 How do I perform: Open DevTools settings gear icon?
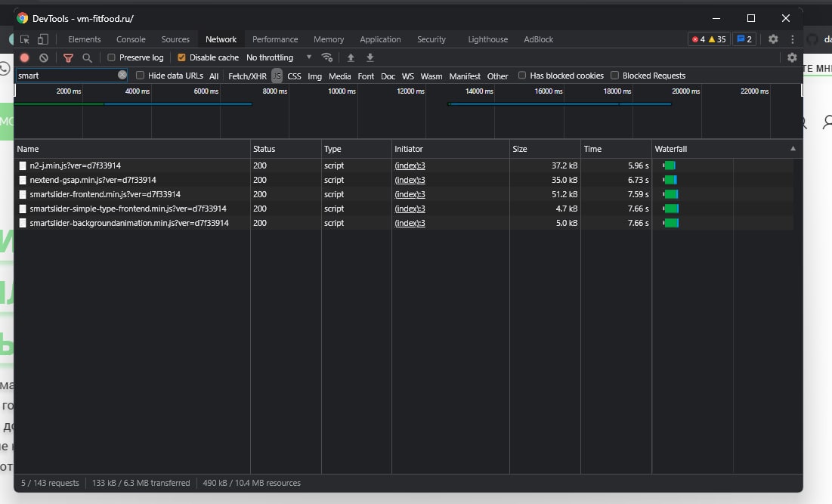coord(773,39)
